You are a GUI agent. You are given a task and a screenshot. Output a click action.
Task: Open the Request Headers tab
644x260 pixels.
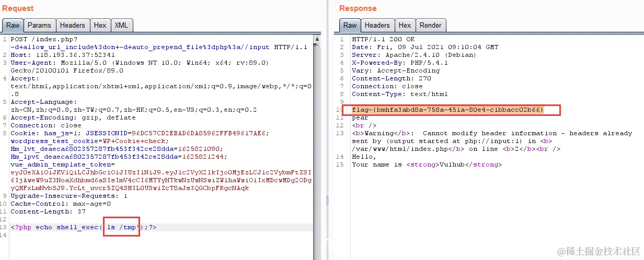click(72, 25)
